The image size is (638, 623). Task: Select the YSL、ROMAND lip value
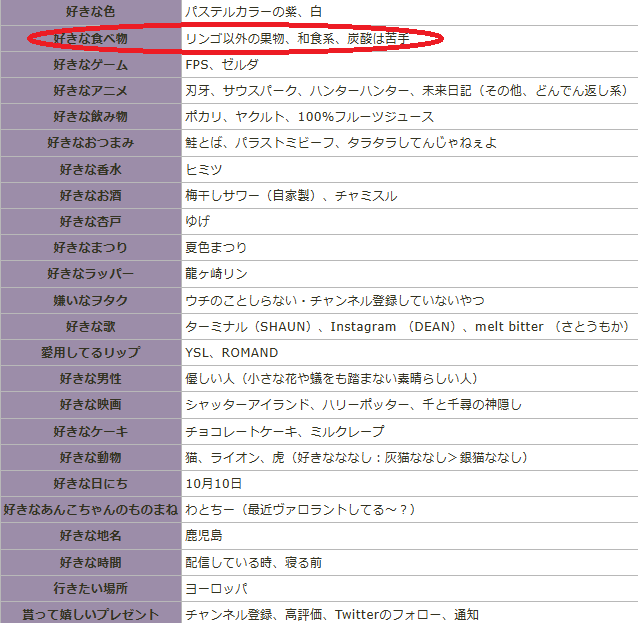click(232, 352)
